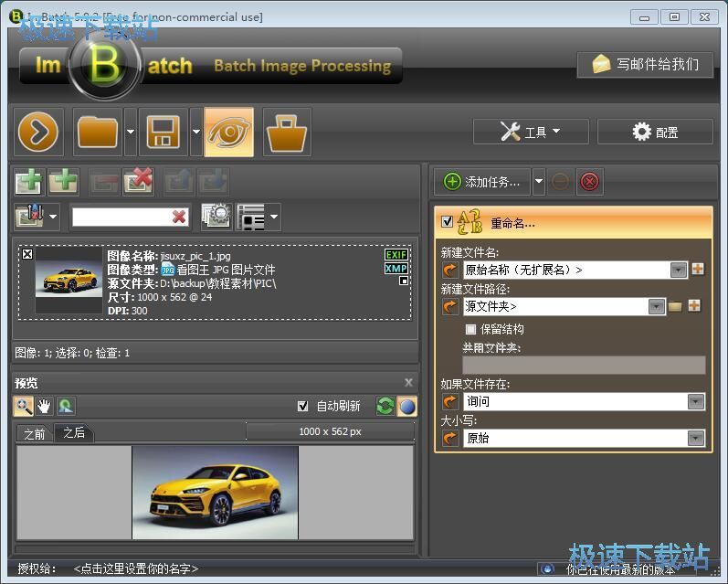
Task: Move image up arrow icon
Action: coord(179,182)
